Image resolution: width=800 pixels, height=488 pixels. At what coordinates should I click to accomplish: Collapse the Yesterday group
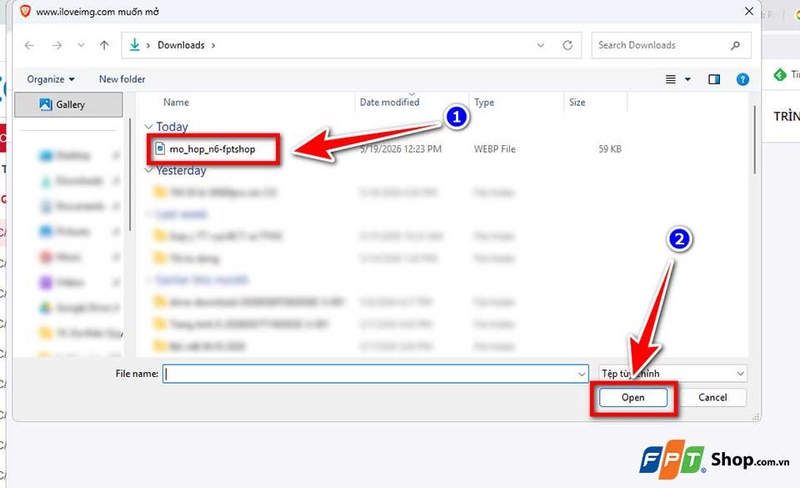(148, 170)
